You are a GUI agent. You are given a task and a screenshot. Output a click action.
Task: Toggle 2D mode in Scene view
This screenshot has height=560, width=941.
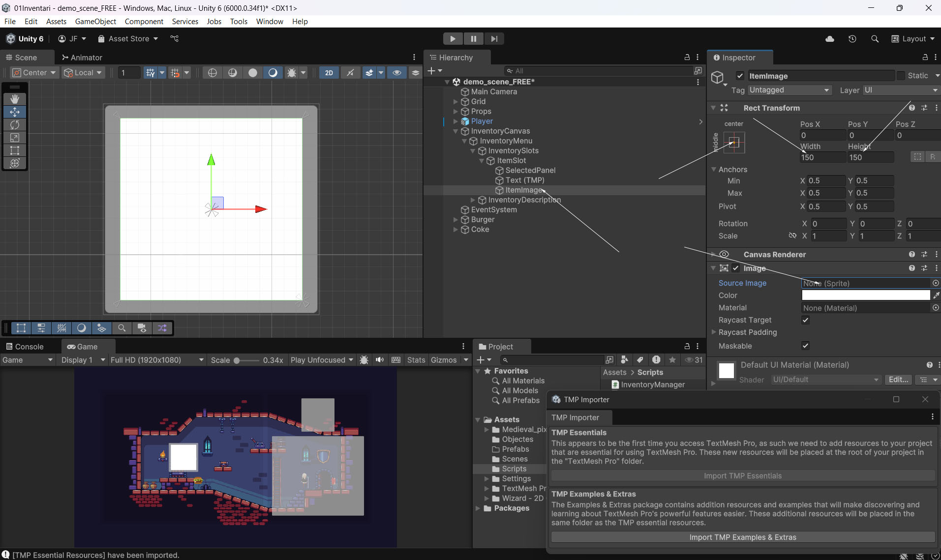click(x=329, y=73)
